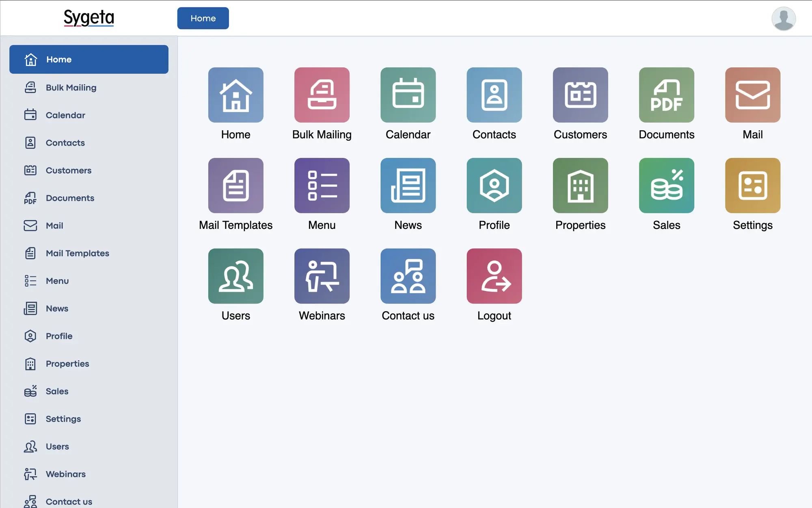Open the Mail envelope tile
Viewport: 812px width, 508px height.
coord(753,95)
